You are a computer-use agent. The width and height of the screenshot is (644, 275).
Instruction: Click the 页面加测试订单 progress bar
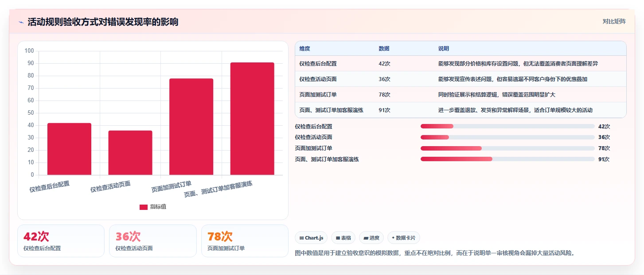(x=507, y=148)
